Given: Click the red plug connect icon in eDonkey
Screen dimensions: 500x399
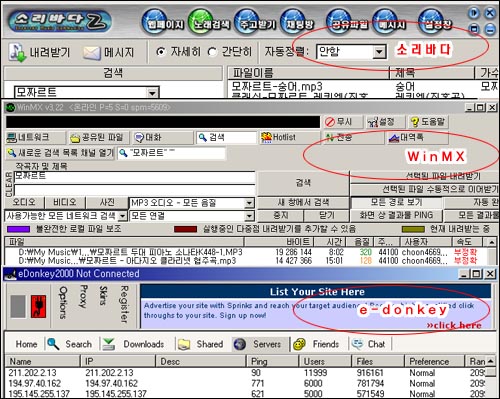Looking at the screenshot, I should click(38, 306).
